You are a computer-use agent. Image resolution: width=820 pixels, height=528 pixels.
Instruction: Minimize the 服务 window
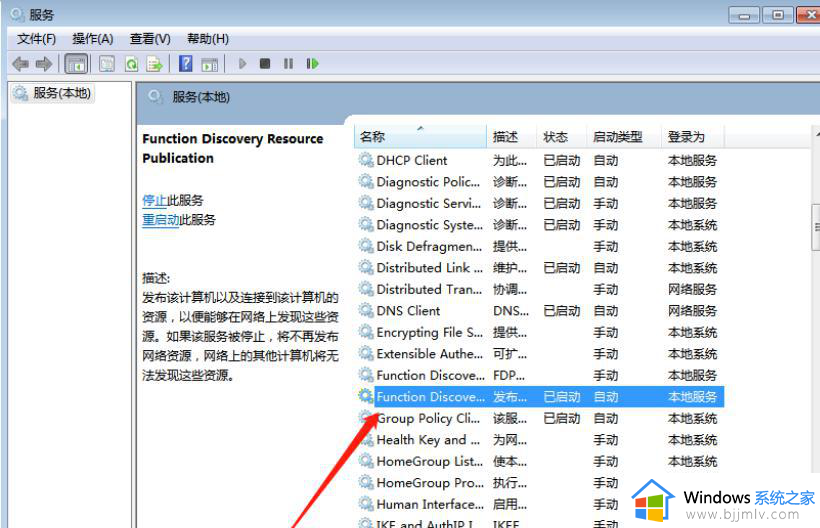[744, 15]
